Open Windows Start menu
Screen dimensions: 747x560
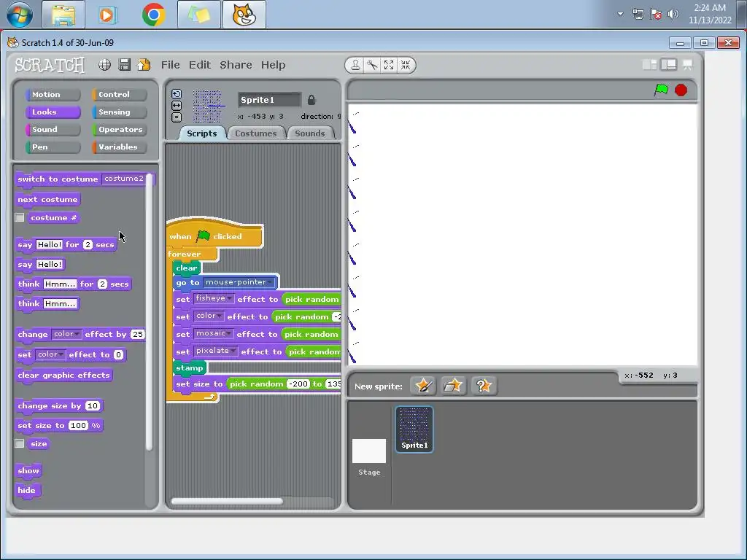coord(19,15)
